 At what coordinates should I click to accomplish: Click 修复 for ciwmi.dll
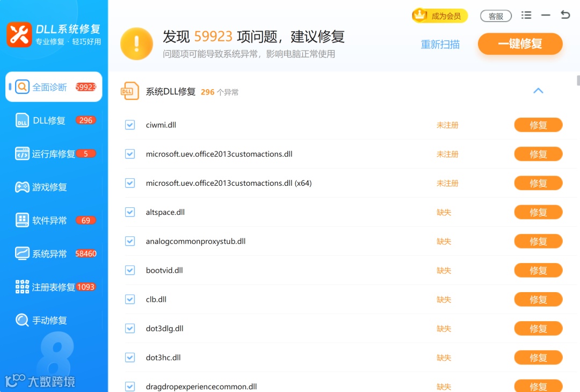538,125
